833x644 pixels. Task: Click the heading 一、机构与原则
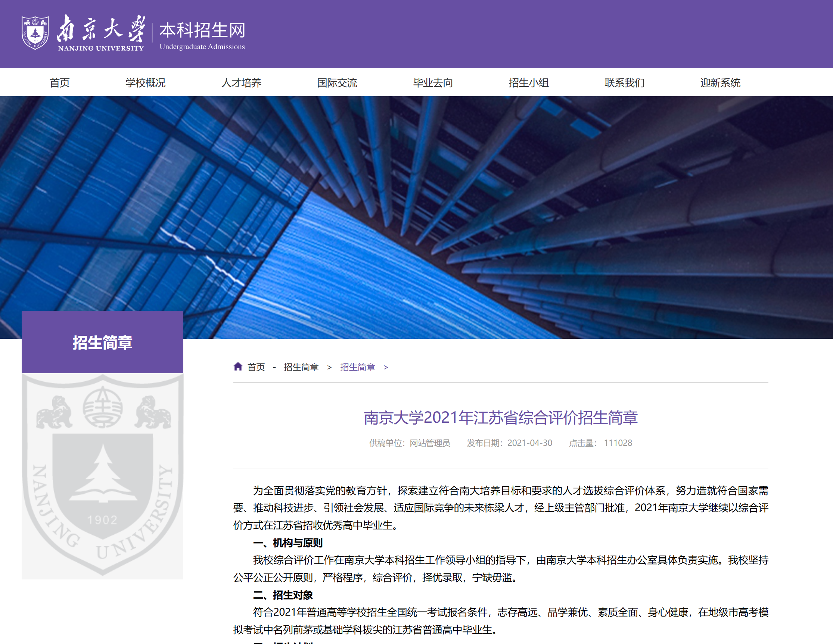tap(287, 543)
